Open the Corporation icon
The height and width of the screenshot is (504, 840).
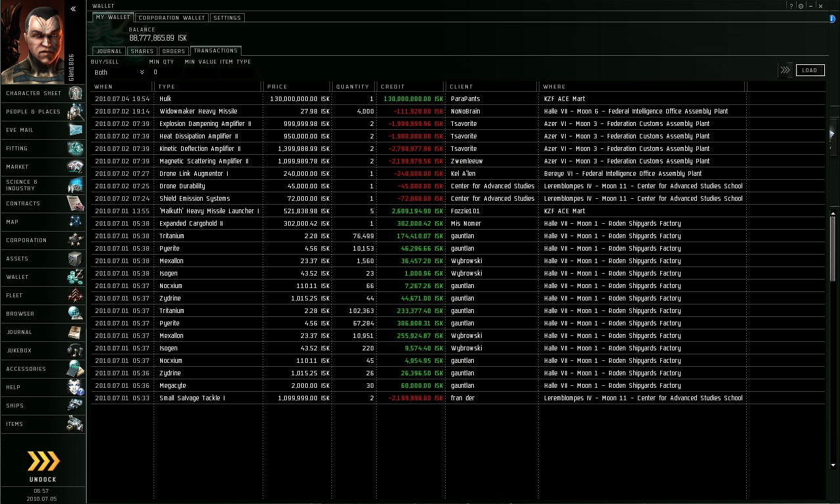(75, 240)
